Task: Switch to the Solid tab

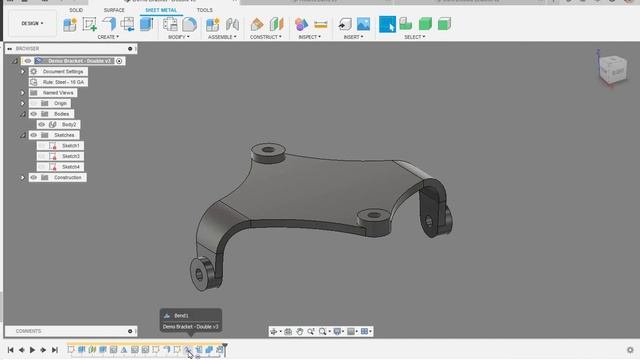Action: tap(76, 10)
